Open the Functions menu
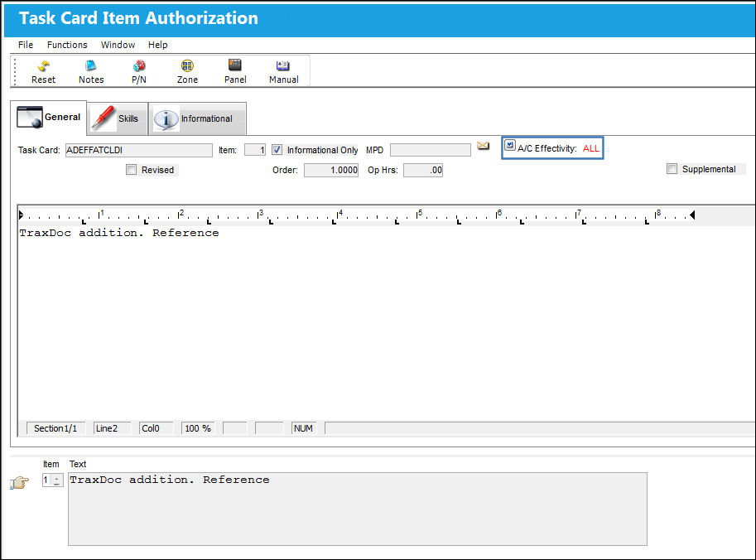 click(x=67, y=45)
